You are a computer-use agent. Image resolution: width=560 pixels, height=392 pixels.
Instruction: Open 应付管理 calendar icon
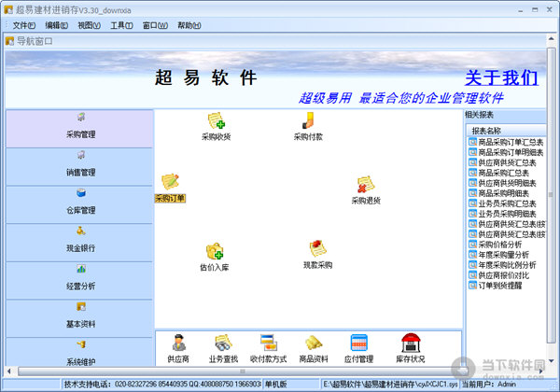[359, 343]
